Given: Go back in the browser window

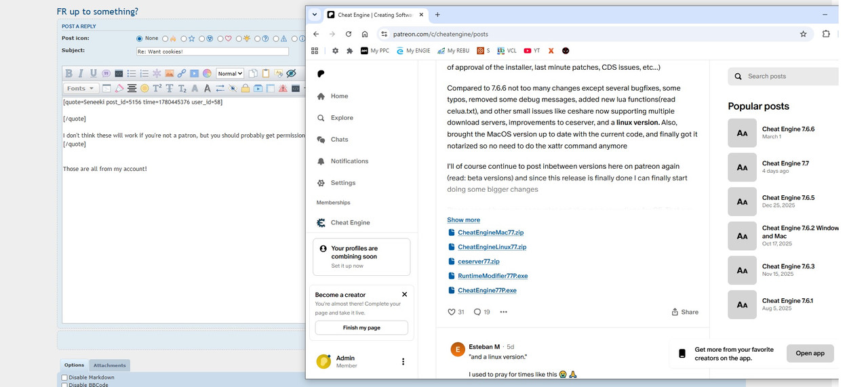Looking at the screenshot, I should (x=316, y=34).
